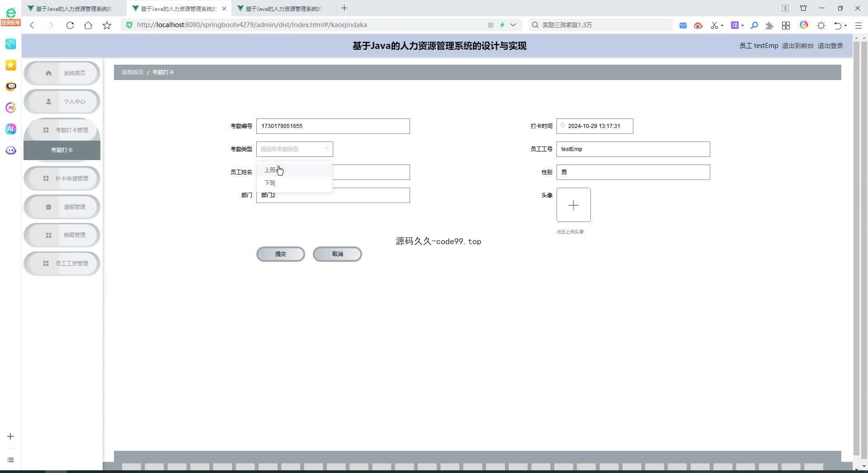
Task: Reload the page with refresh icon
Action: tap(70, 25)
